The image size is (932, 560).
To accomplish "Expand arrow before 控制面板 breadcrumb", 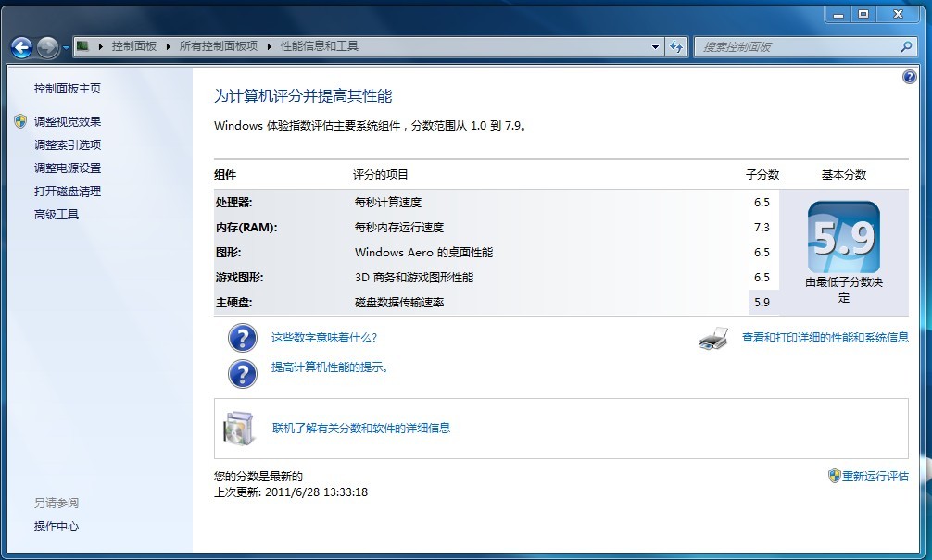I will [100, 46].
